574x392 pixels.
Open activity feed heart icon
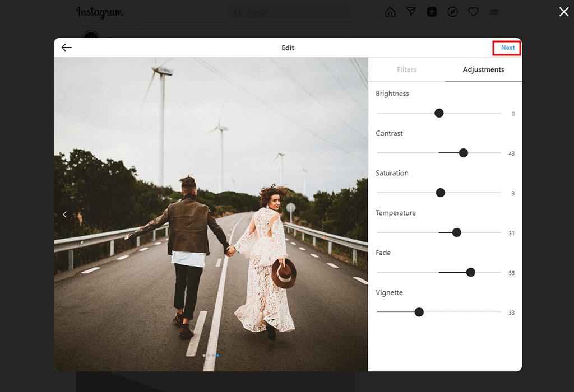[x=474, y=12]
